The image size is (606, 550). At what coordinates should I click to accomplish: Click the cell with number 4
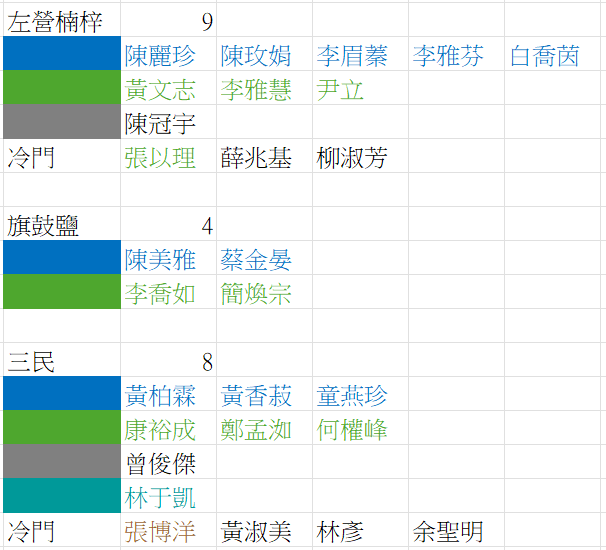[169, 224]
